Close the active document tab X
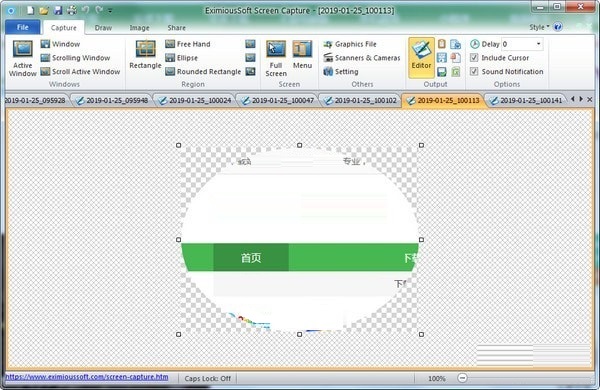The image size is (600, 390). (x=590, y=99)
